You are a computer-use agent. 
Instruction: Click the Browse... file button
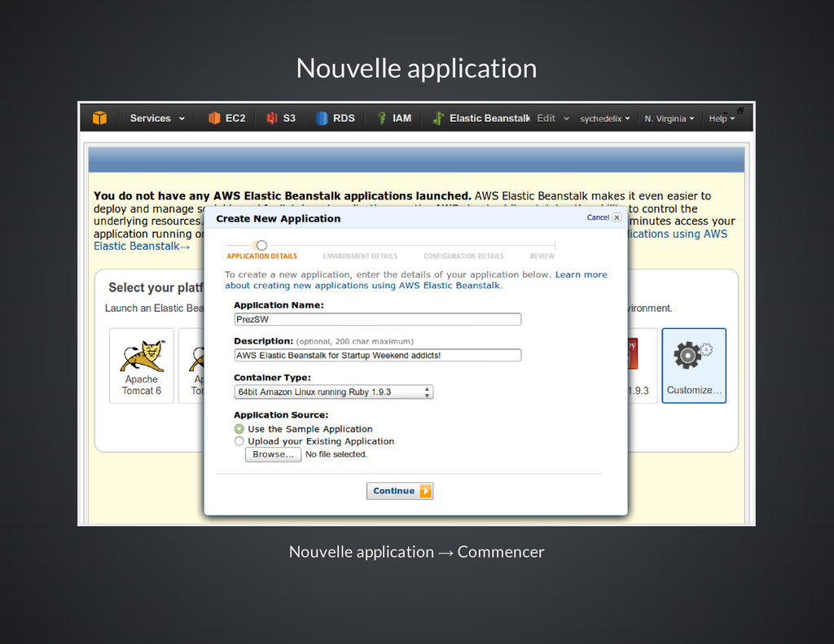point(273,454)
